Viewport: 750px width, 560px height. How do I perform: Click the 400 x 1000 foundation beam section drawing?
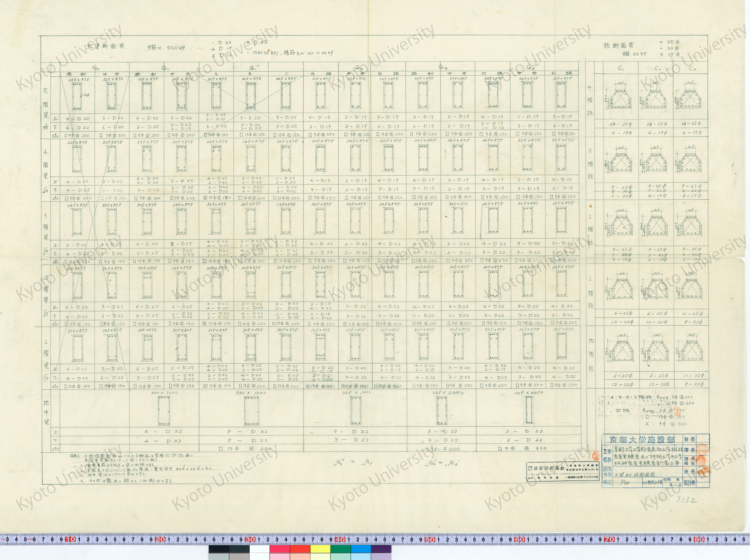click(164, 411)
